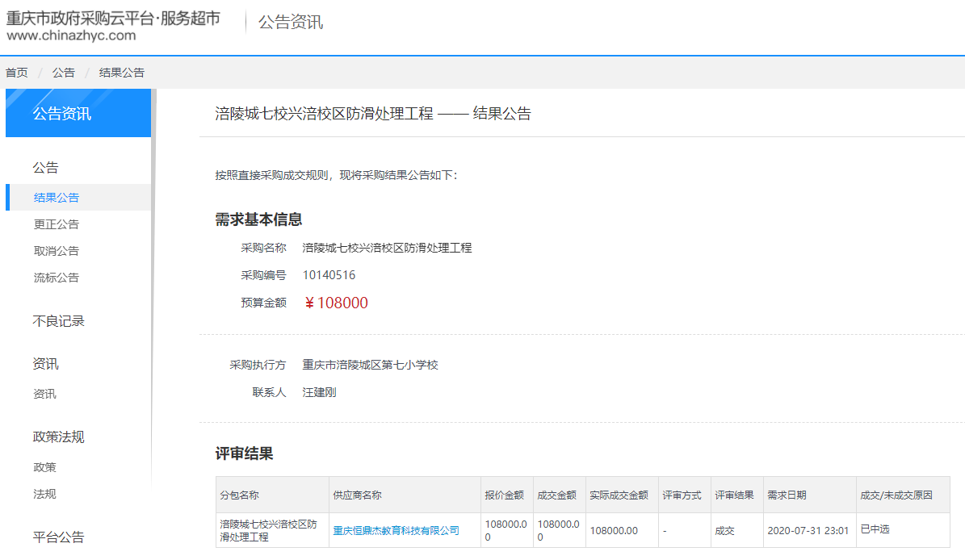Viewport: 965px width, 560px height.
Task: Open 平台公告 at the bottom of the sidebar
Action: point(58,537)
